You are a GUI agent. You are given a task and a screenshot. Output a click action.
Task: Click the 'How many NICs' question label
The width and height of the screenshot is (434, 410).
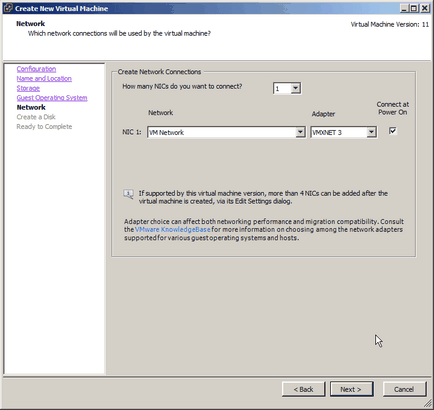click(x=182, y=86)
